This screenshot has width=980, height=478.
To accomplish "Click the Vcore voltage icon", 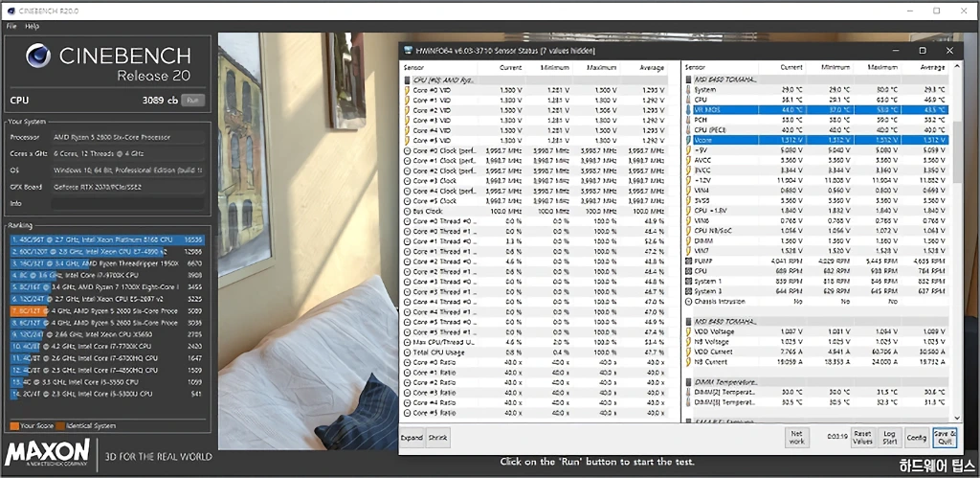I will coord(688,140).
